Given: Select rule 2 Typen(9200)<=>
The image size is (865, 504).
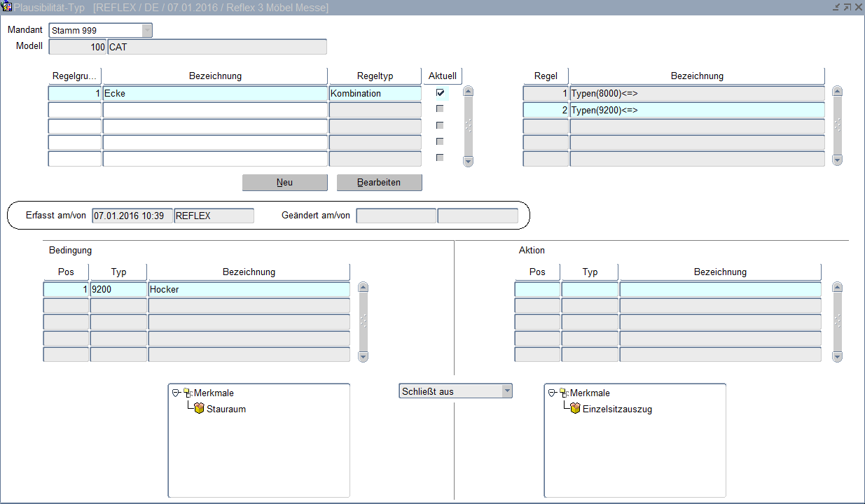Looking at the screenshot, I should point(696,110).
